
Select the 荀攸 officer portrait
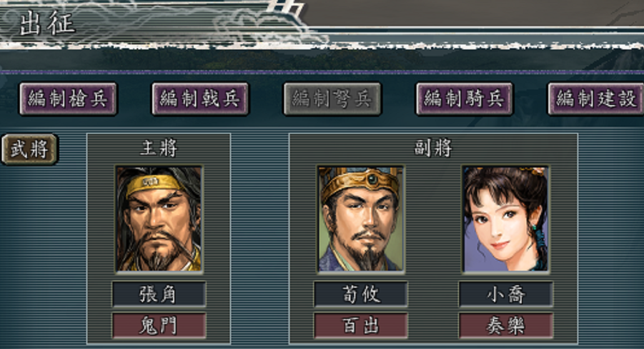[x=360, y=219]
